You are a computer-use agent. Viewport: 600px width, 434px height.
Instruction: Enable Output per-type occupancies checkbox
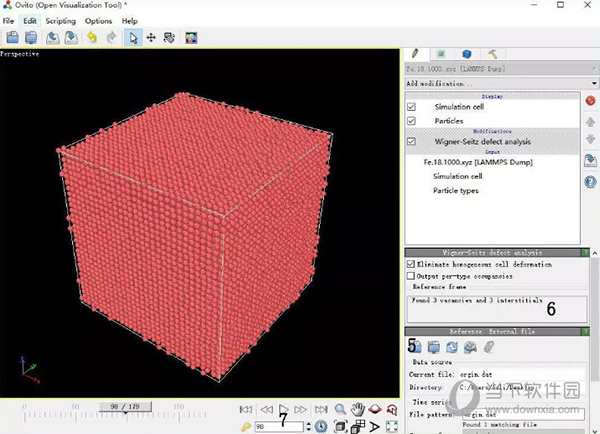click(x=411, y=275)
